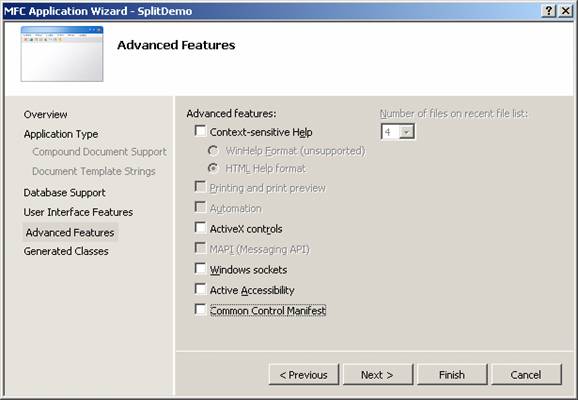Image resolution: width=578 pixels, height=400 pixels.
Task: Enable Active Accessibility checkbox
Action: point(200,289)
